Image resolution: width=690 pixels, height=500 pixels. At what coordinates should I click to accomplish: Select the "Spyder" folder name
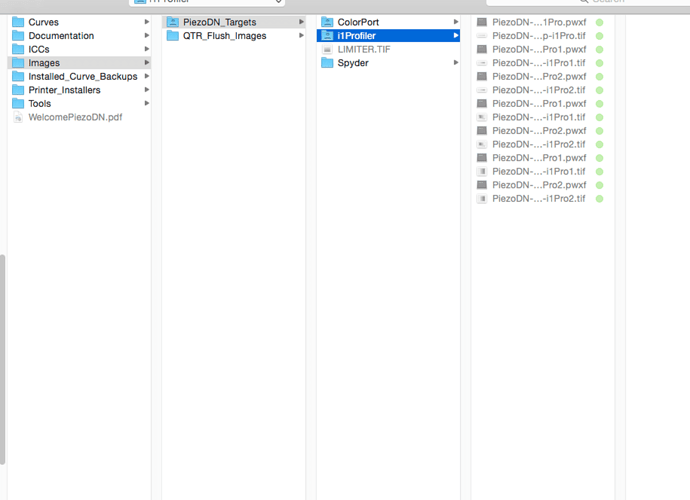click(353, 63)
